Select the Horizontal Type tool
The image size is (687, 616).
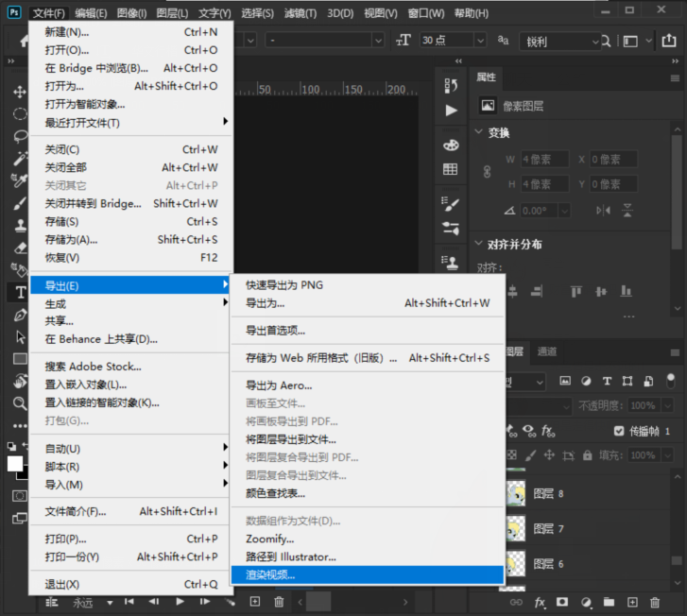[20, 292]
